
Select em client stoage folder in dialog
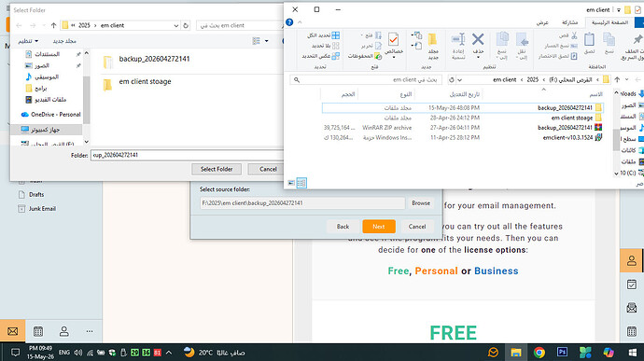click(137, 82)
